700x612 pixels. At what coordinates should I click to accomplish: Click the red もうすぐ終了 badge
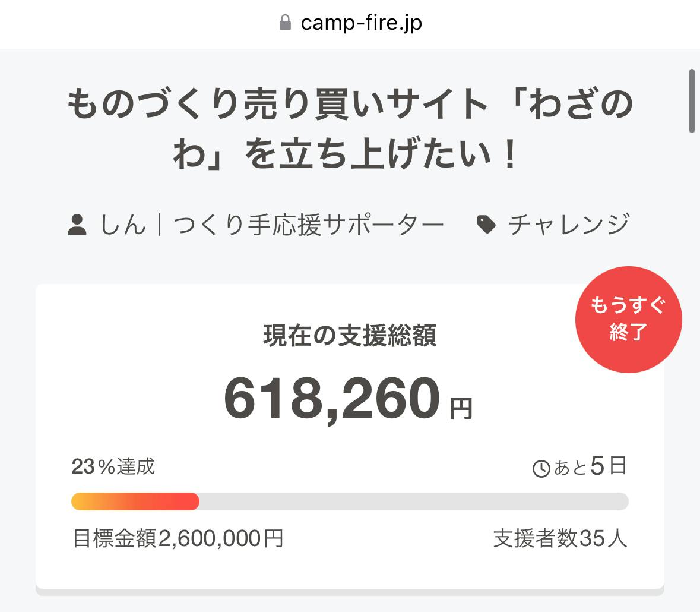[628, 320]
